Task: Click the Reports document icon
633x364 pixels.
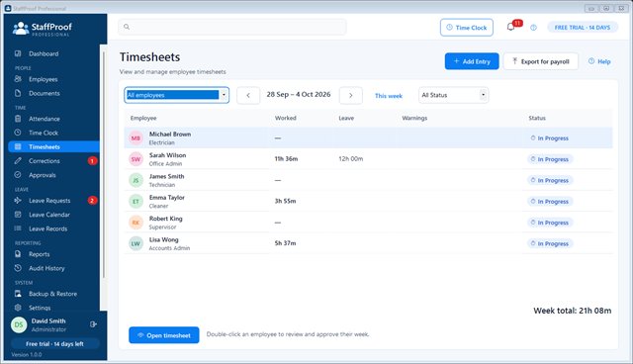Action: click(18, 254)
